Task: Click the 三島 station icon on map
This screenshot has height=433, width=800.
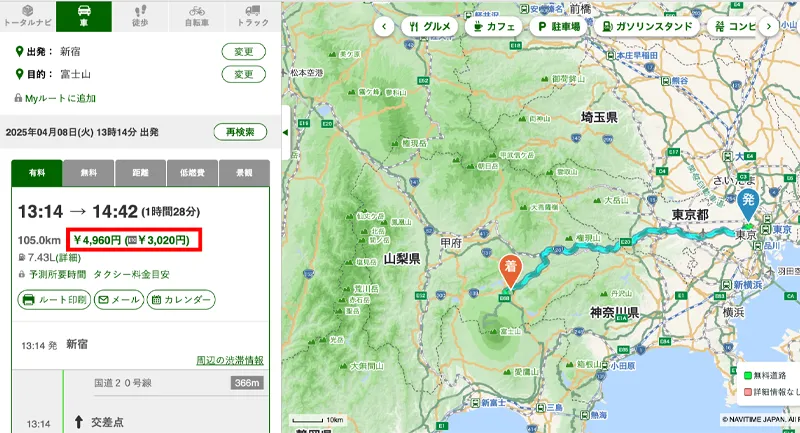Action: tap(541, 407)
